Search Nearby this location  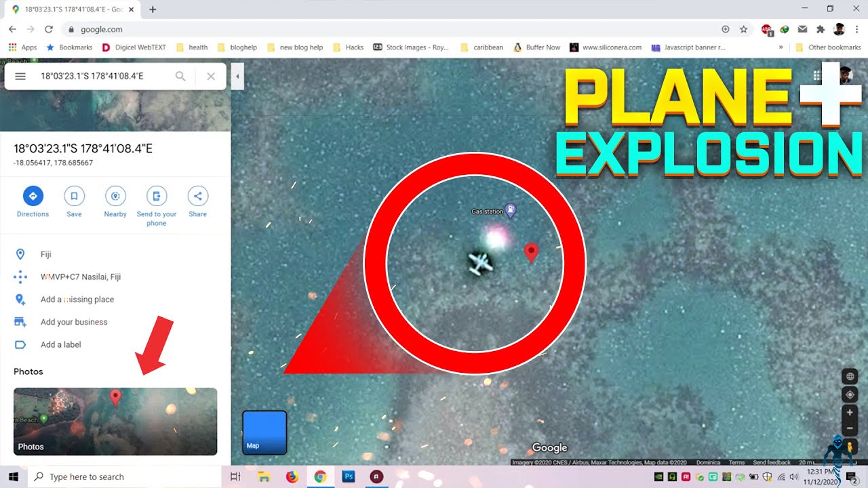coord(115,202)
